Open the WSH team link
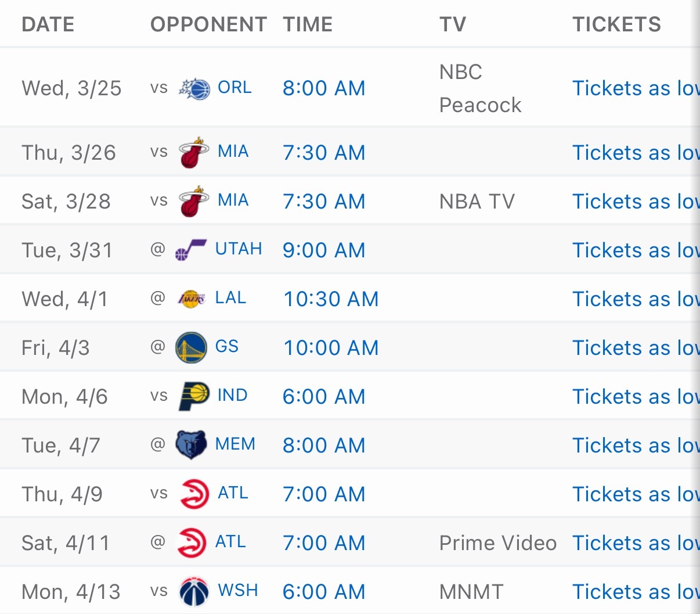Screen dimensions: 700x614 pos(237,590)
